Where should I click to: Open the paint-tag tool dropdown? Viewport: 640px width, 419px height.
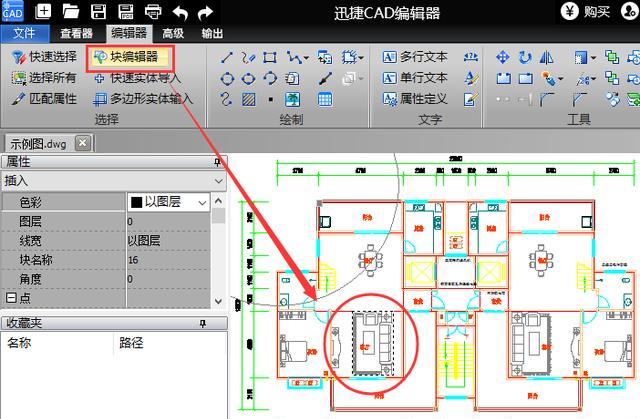pyautogui.click(x=561, y=79)
